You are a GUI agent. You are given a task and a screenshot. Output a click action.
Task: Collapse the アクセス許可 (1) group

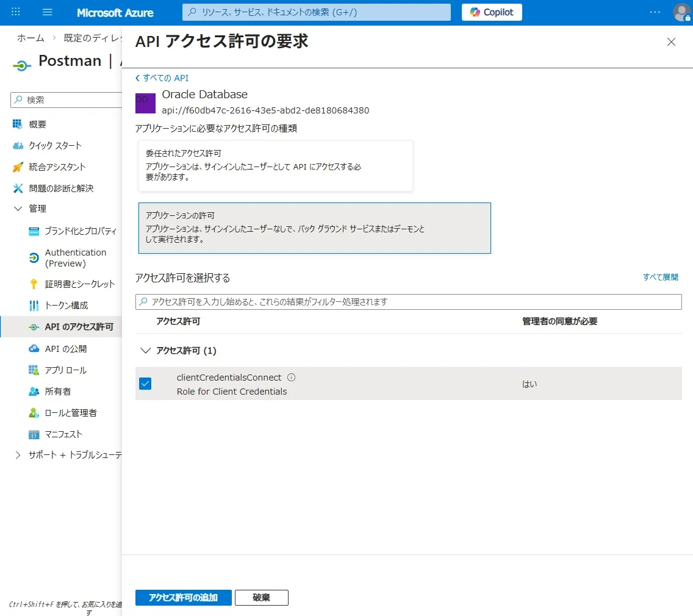145,351
